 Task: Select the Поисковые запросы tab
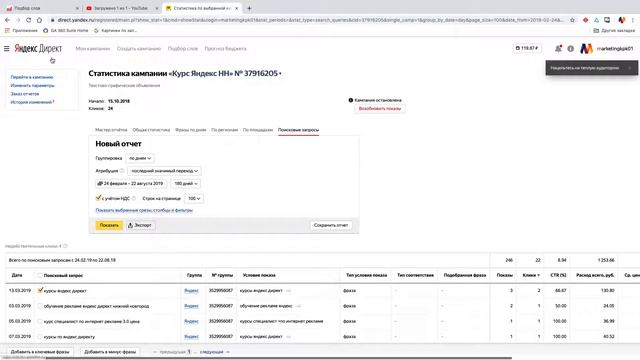298,130
